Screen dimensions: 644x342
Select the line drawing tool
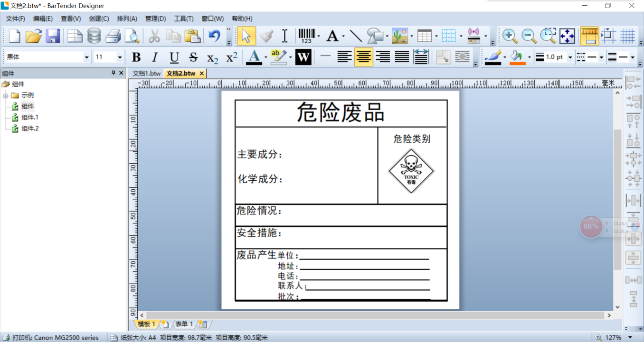pyautogui.click(x=356, y=36)
